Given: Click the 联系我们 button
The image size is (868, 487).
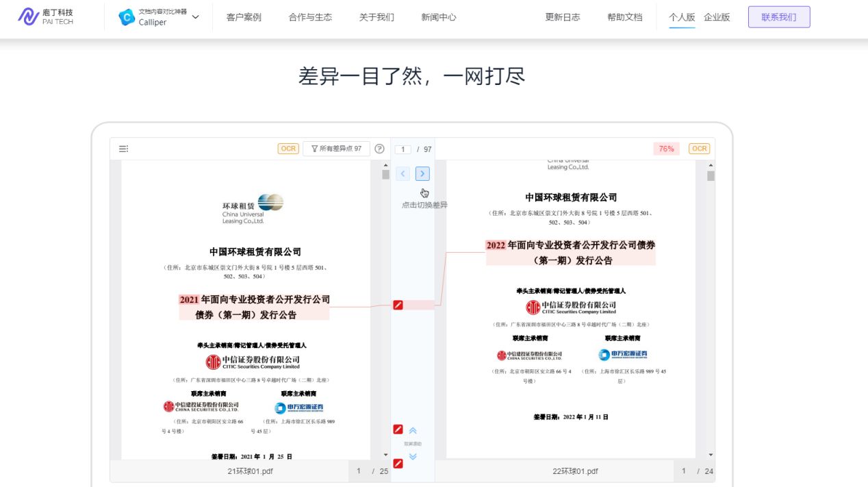Looking at the screenshot, I should pos(779,17).
